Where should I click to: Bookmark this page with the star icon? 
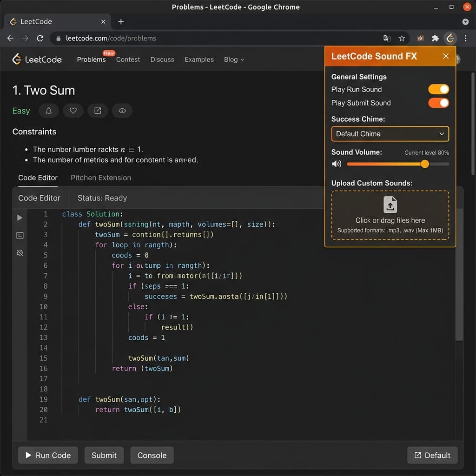402,38
